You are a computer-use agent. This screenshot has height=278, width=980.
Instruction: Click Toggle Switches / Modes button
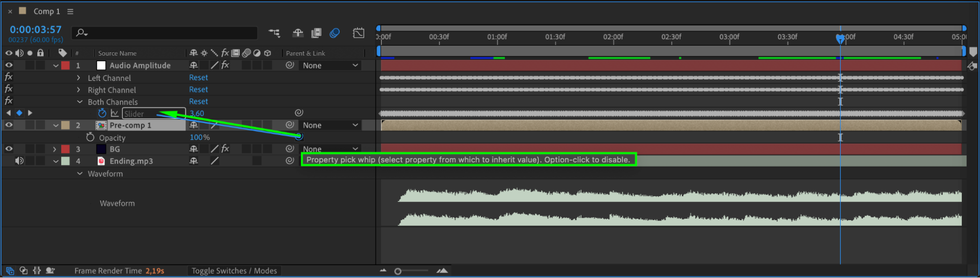coord(234,271)
